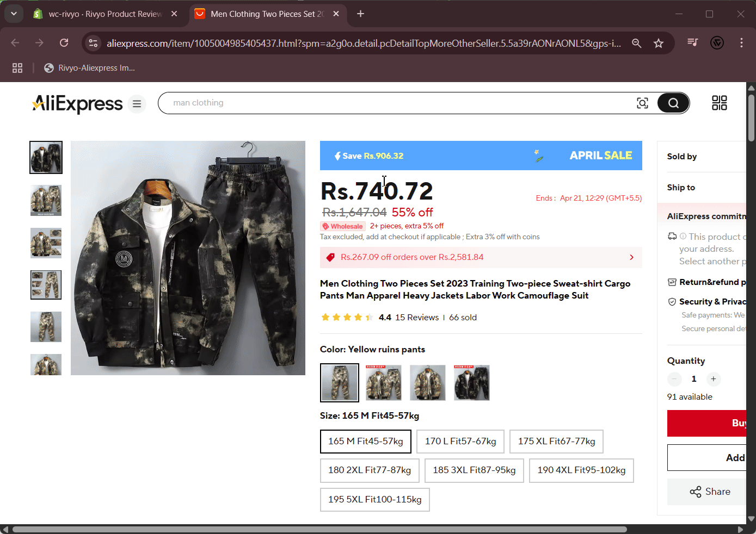Reload the page with the refresh icon

(x=64, y=43)
